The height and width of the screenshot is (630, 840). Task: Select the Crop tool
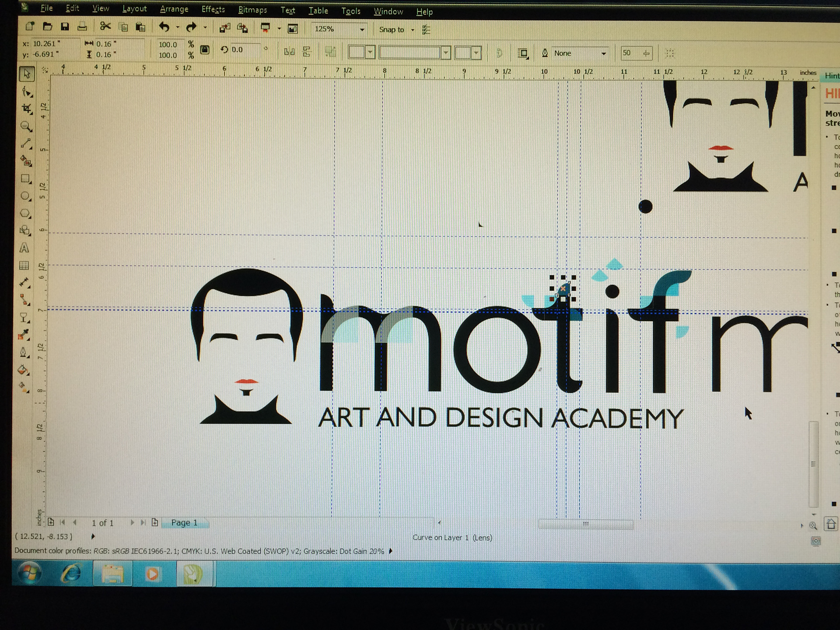point(26,108)
